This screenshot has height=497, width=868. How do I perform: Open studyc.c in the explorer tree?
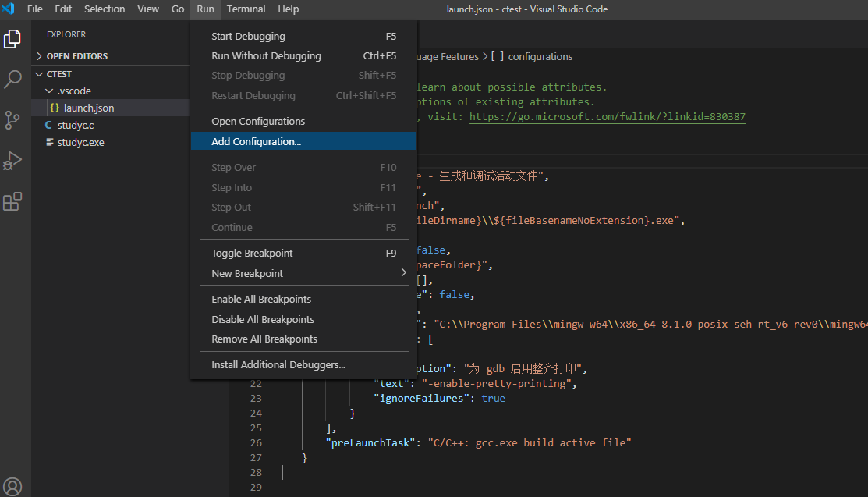pos(111,125)
